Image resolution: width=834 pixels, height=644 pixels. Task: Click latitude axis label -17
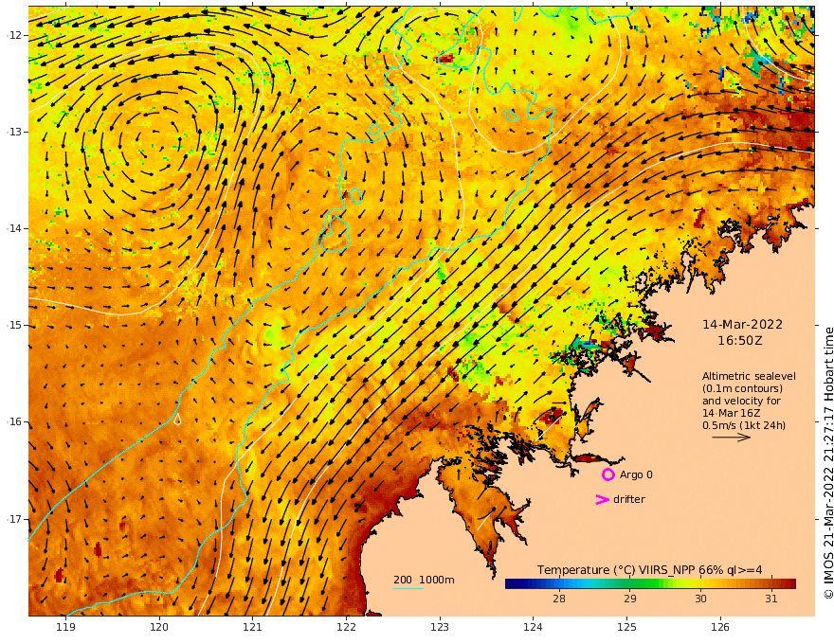pos(14,519)
